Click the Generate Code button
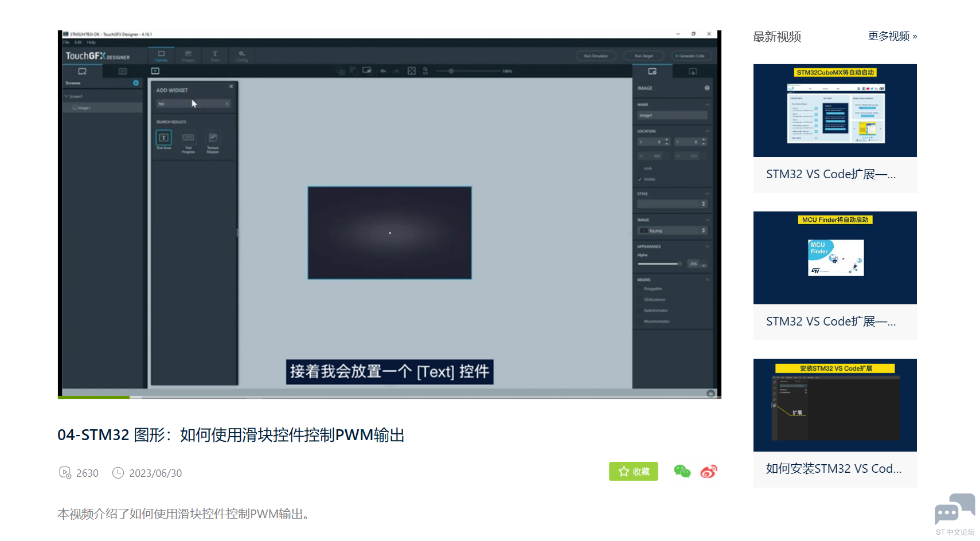 click(692, 56)
